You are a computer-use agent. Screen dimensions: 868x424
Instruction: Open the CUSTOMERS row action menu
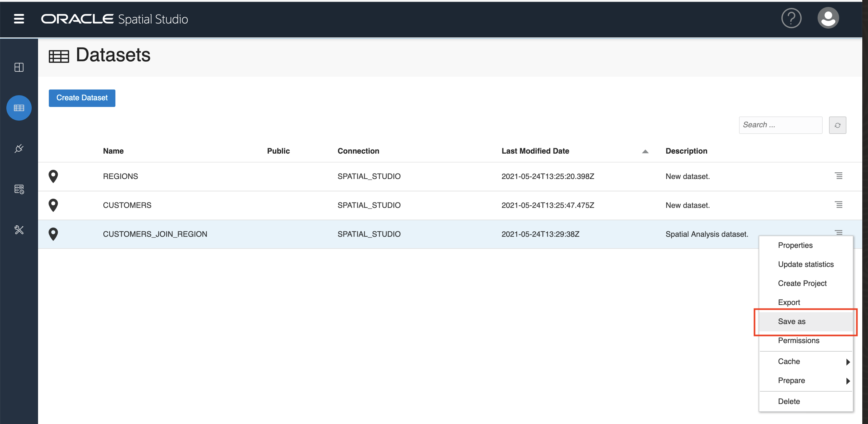[x=838, y=205]
